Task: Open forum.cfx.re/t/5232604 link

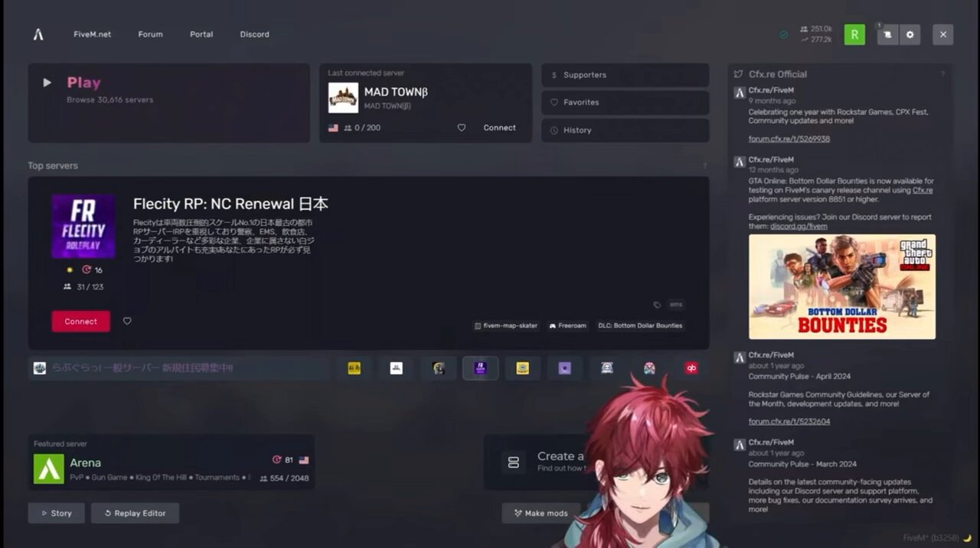Action: tap(789, 422)
